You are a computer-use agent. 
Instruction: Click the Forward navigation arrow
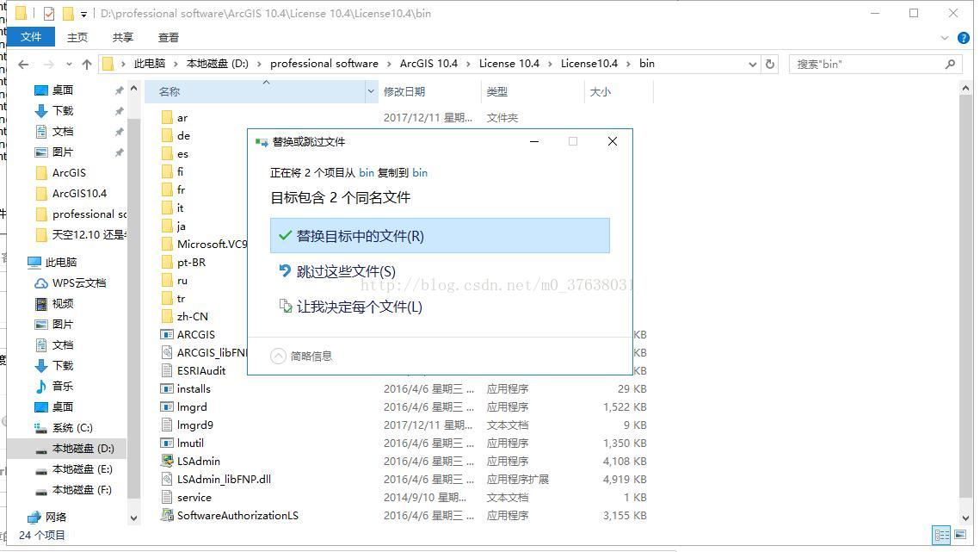coord(49,64)
